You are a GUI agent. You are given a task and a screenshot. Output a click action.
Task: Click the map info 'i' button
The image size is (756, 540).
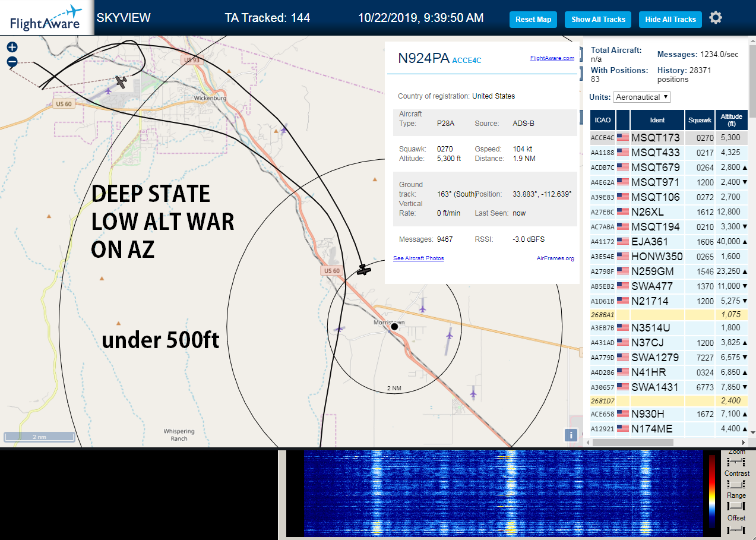tap(571, 435)
